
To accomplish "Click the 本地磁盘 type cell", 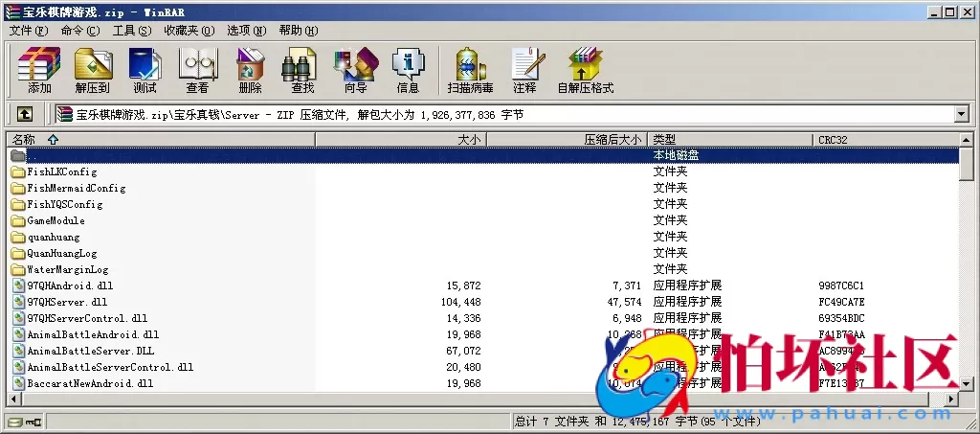I will point(676,155).
